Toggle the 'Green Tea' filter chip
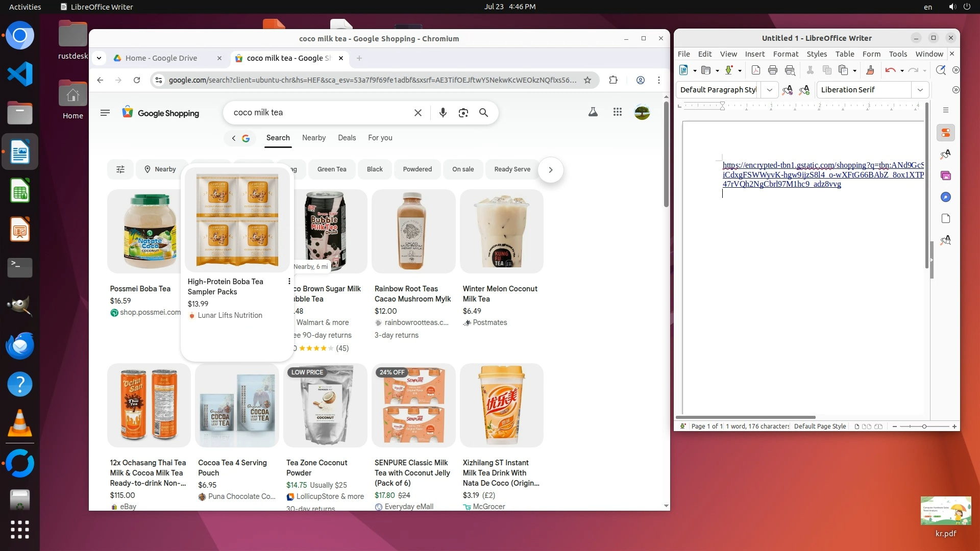980x551 pixels. point(331,169)
